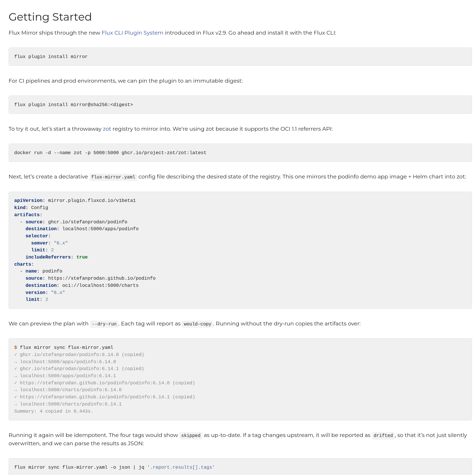Click the inline --dry-run code label
Viewport: 476px width, 475px height.
click(104, 324)
